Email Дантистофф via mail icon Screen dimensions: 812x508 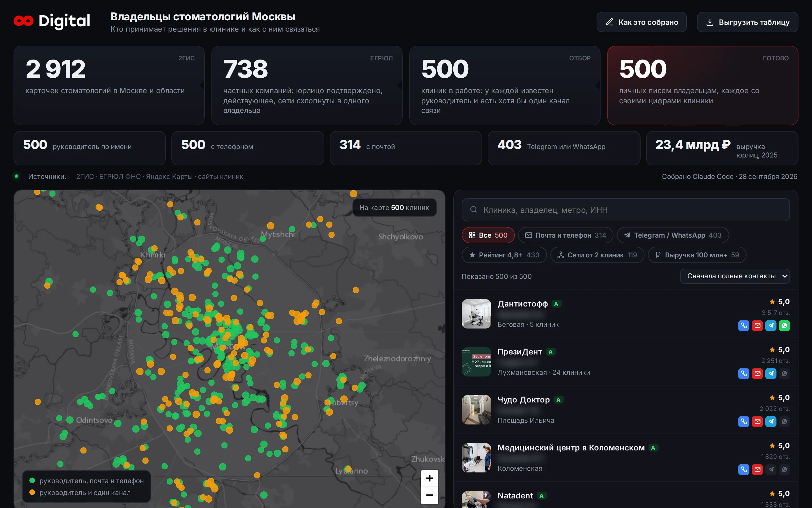tap(757, 325)
